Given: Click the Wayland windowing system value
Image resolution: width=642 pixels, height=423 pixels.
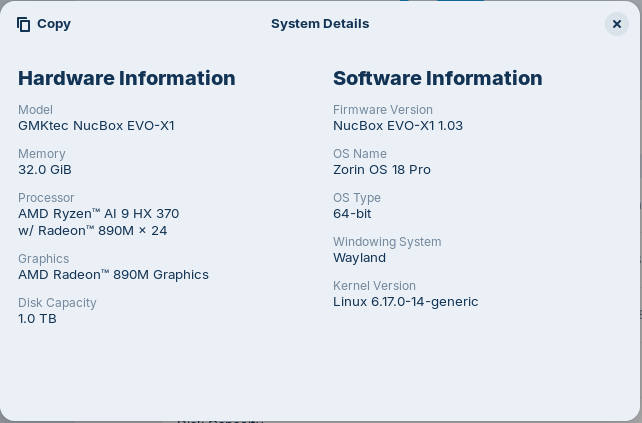Looking at the screenshot, I should pyautogui.click(x=359, y=258).
